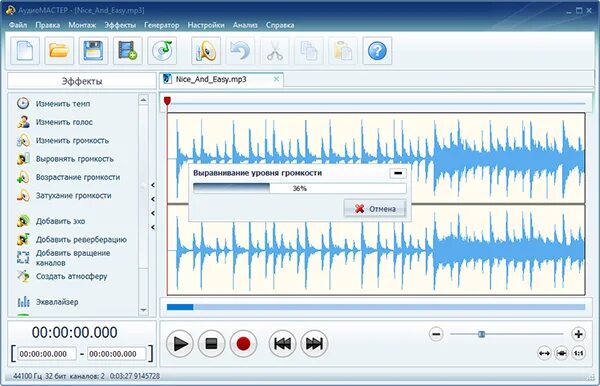Open the Справка menu
Screen dimensions: 600x386
pos(280,25)
